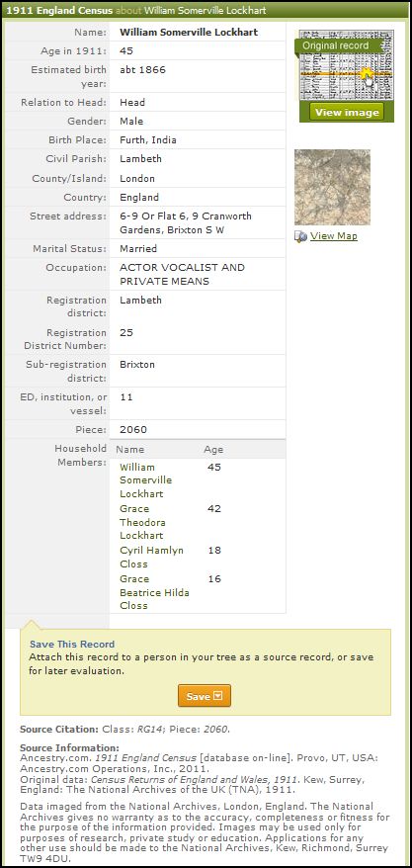This screenshot has width=412, height=868.
Task: Click the Cranworth Gardens street address value
Action: [186, 223]
